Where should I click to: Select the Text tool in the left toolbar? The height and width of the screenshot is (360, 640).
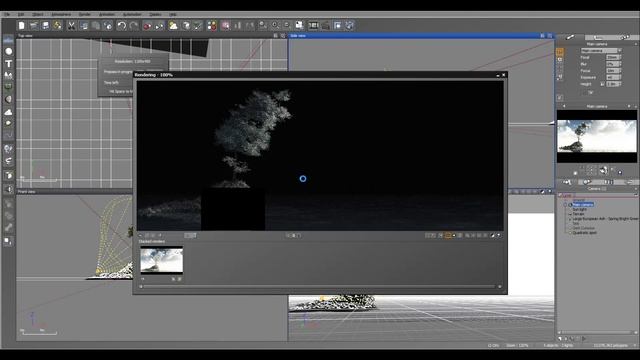[x=8, y=64]
